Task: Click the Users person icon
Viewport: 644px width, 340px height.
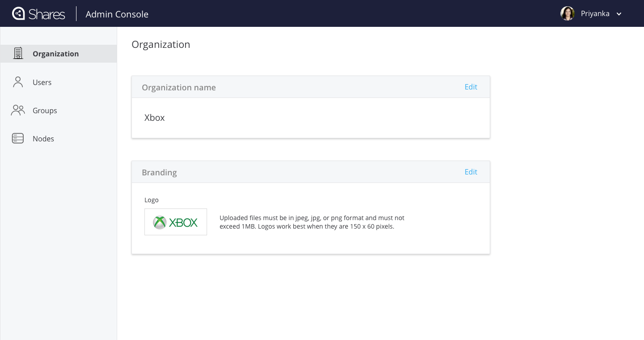Action: point(18,82)
